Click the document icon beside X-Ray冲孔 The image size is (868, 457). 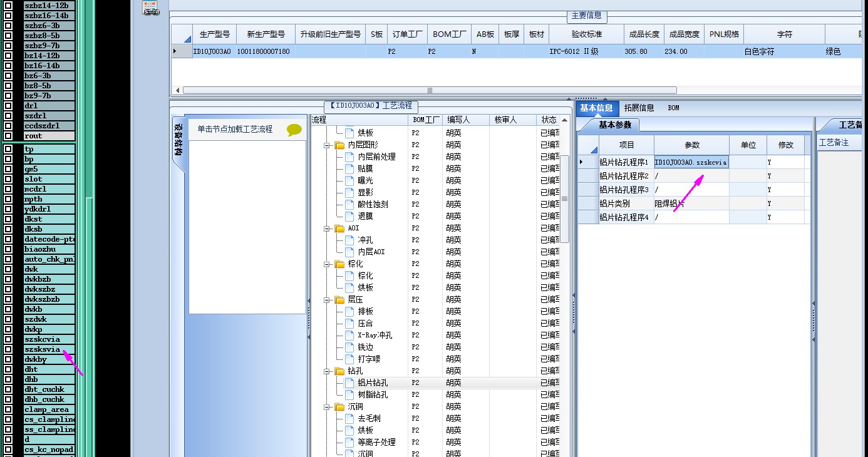pos(349,335)
